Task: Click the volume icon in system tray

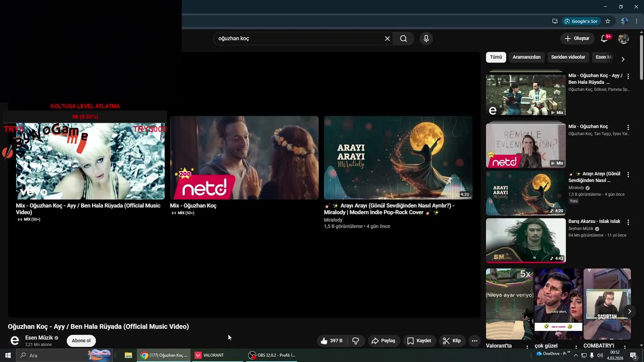Action: pyautogui.click(x=601, y=355)
